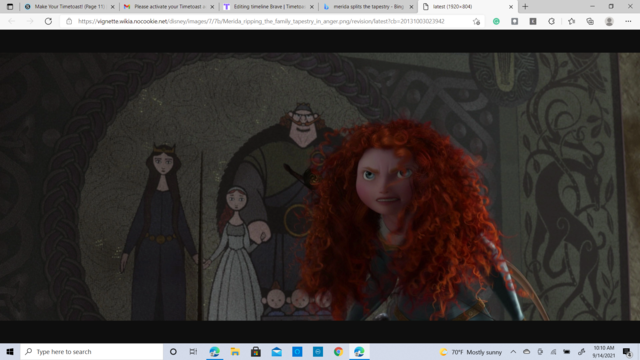Open battery status tray icon
Screen dimensions: 640x360
pyautogui.click(x=567, y=352)
